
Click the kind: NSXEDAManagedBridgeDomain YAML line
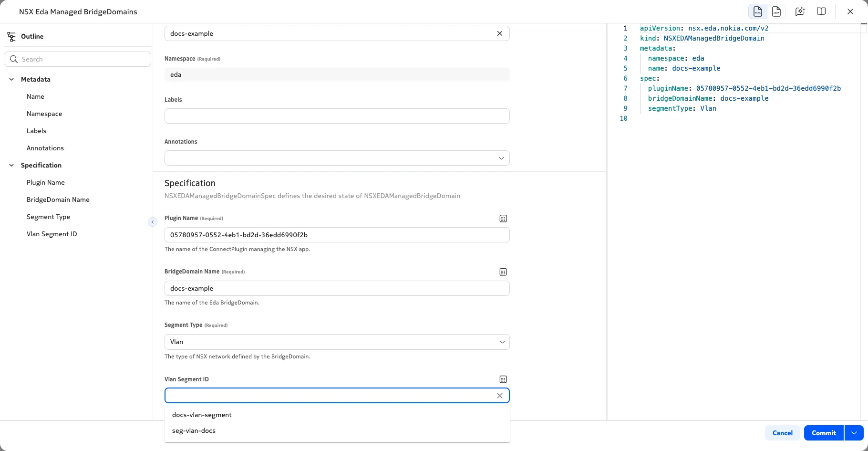coord(702,38)
